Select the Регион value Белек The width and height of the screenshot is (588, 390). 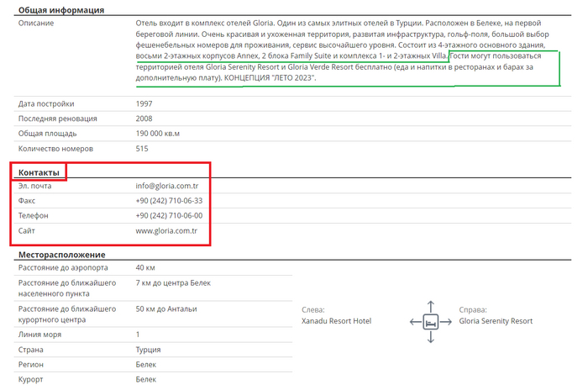pos(146,365)
